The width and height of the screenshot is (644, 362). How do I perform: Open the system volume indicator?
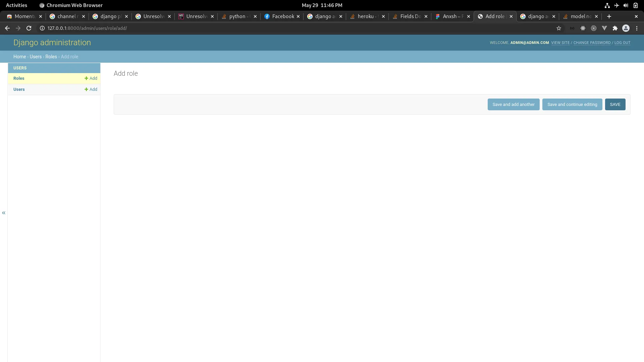626,5
